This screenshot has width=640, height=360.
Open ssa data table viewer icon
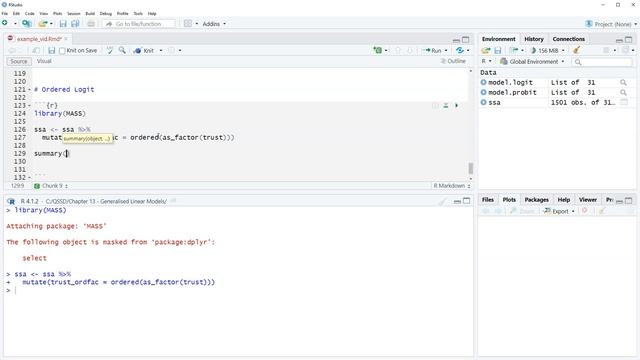pos(624,102)
